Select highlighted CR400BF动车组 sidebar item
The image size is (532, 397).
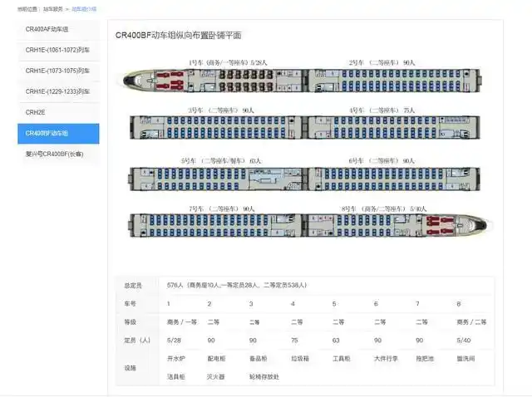pyautogui.click(x=58, y=134)
